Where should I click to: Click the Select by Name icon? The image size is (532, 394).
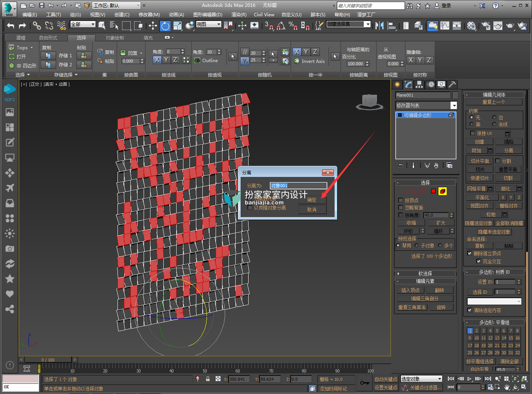114,26
